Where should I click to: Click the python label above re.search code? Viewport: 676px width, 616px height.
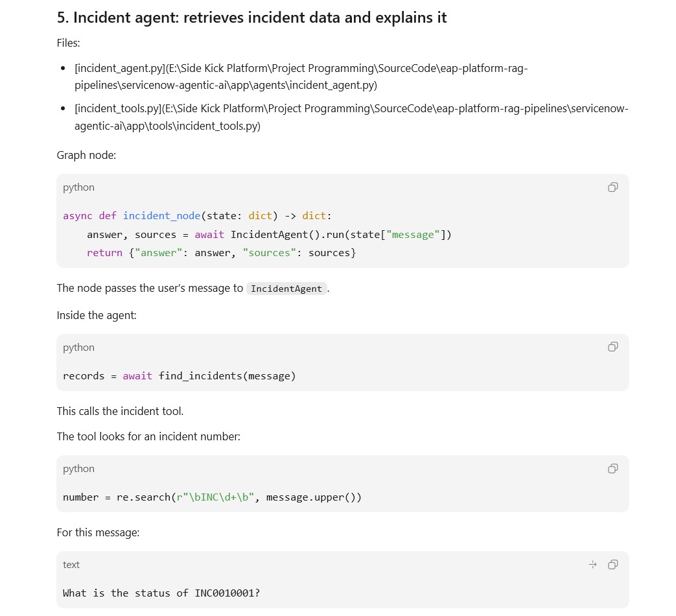pos(78,468)
